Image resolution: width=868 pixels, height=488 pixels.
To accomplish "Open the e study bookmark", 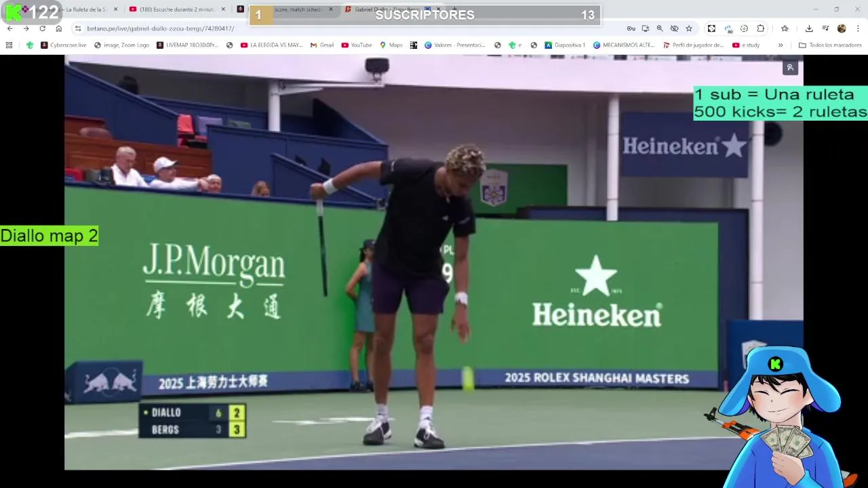I will 746,45.
